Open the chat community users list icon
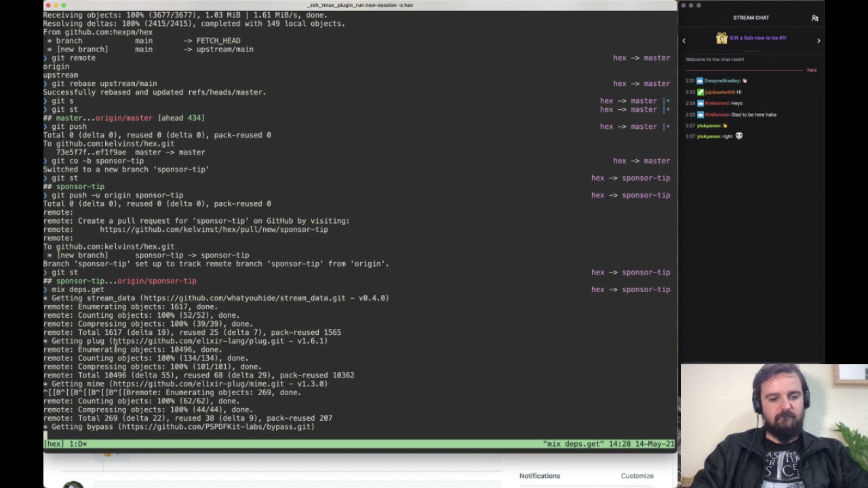The width and height of the screenshot is (868, 488). click(814, 18)
